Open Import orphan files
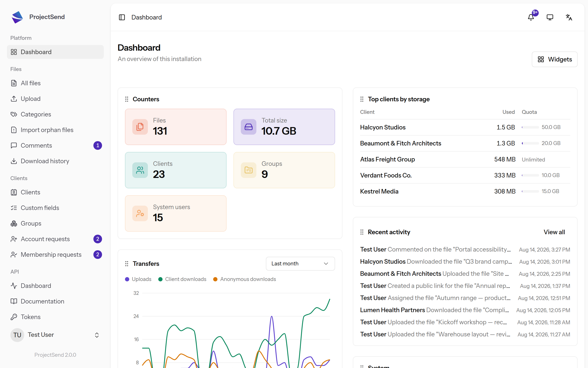 pos(55,130)
